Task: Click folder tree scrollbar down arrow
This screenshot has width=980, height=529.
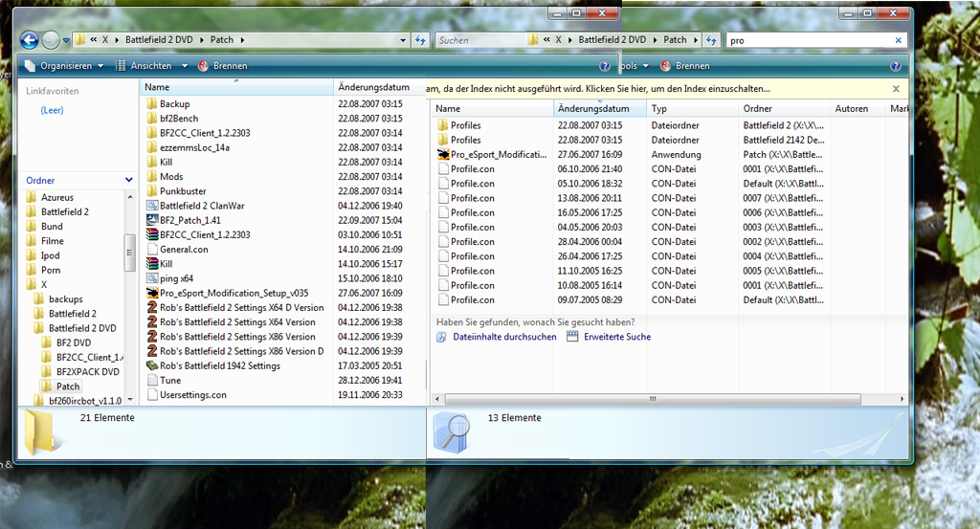Action: coord(130,400)
